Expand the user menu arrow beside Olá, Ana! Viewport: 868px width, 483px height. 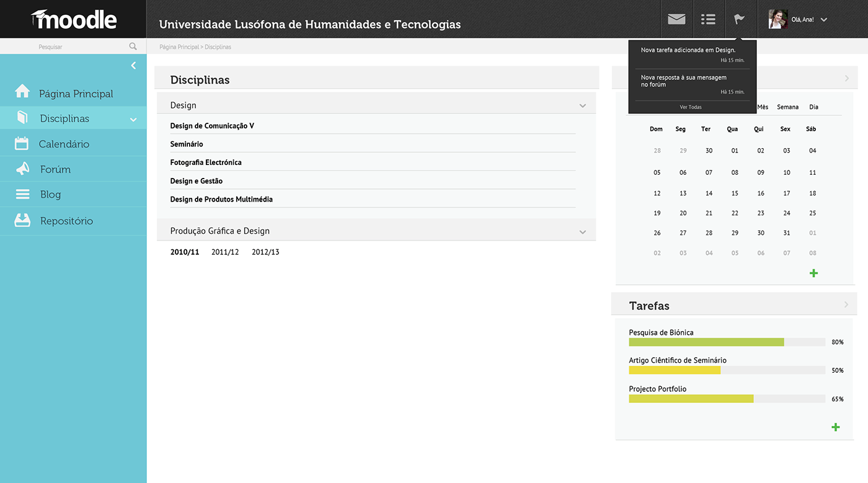pyautogui.click(x=824, y=20)
